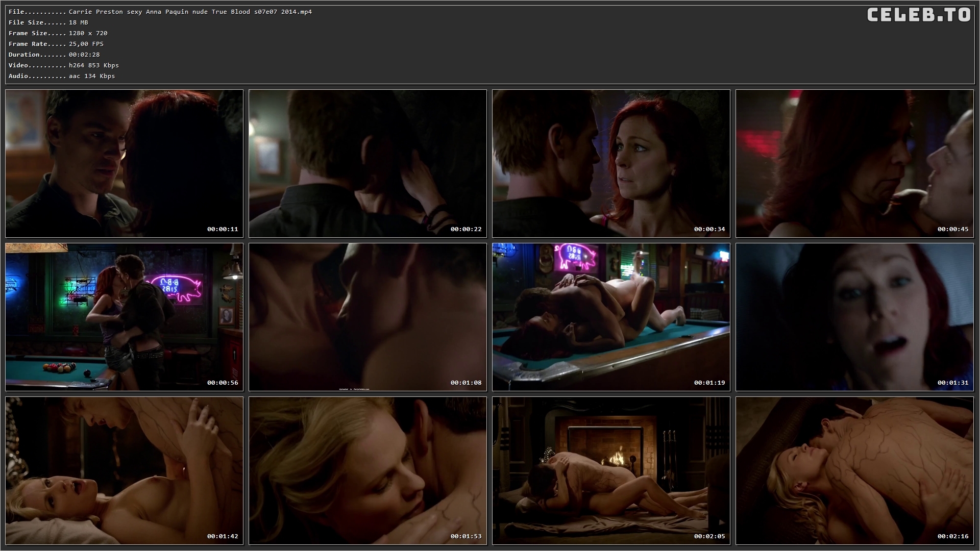Click the 'File...........' name line ending in .mp4
The height and width of the screenshot is (551, 980).
160,12
